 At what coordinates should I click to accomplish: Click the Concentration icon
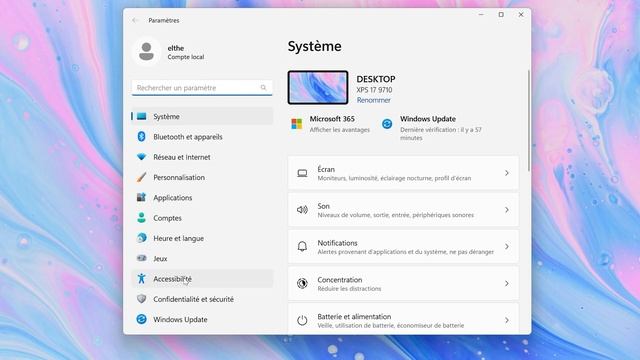tap(302, 283)
